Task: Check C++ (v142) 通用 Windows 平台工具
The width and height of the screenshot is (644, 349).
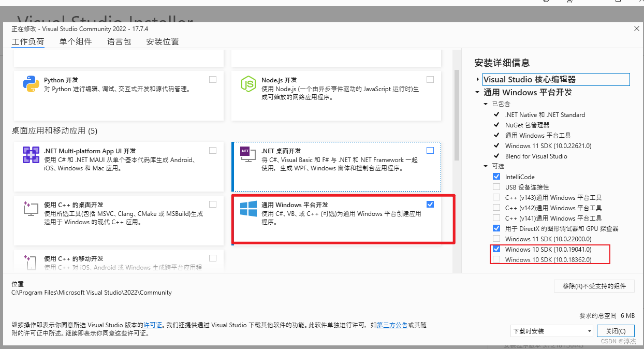Action: tap(496, 208)
